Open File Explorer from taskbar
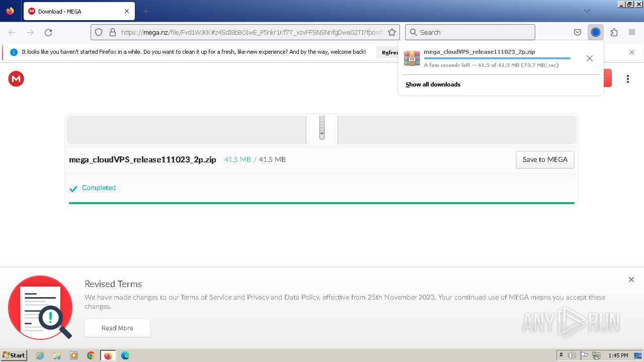The image size is (644, 362). tap(57, 355)
